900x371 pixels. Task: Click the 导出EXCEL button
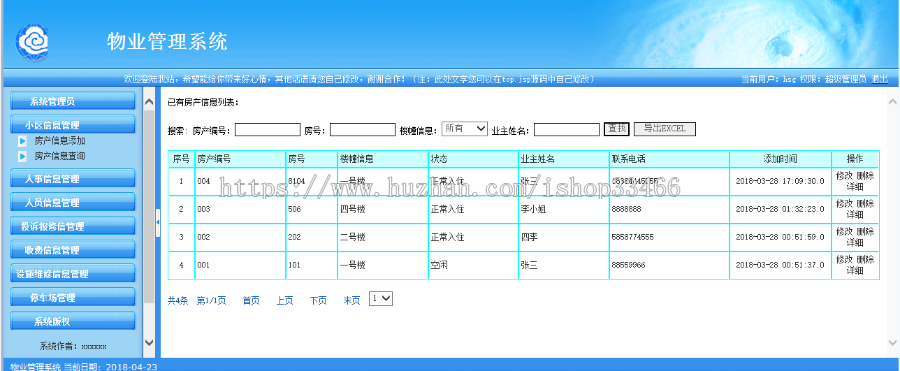[x=665, y=129]
